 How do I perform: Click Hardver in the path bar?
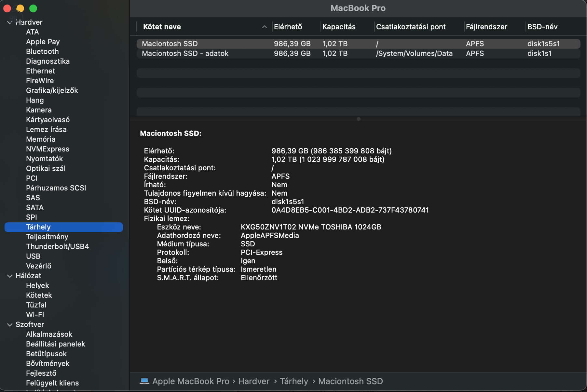click(253, 381)
